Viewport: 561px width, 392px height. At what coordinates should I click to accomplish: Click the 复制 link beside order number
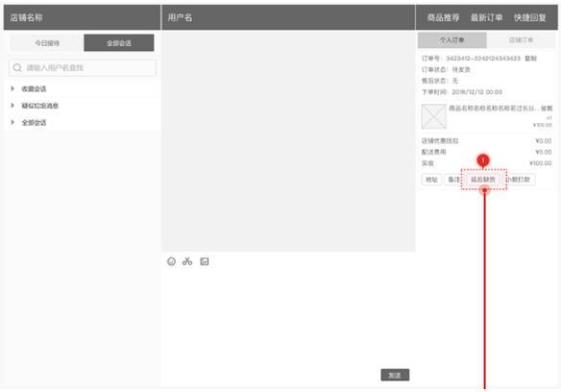tap(530, 59)
